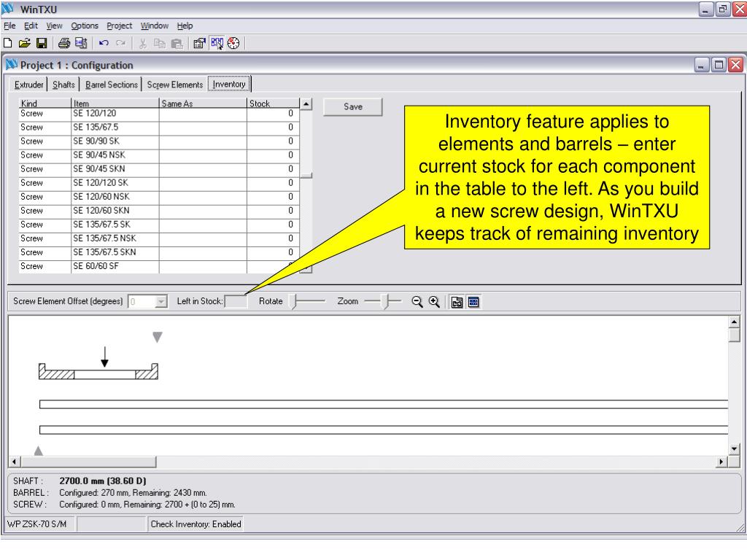The height and width of the screenshot is (560, 747).
Task: Select the SE 135/67.5 SK item
Action: [x=115, y=225]
